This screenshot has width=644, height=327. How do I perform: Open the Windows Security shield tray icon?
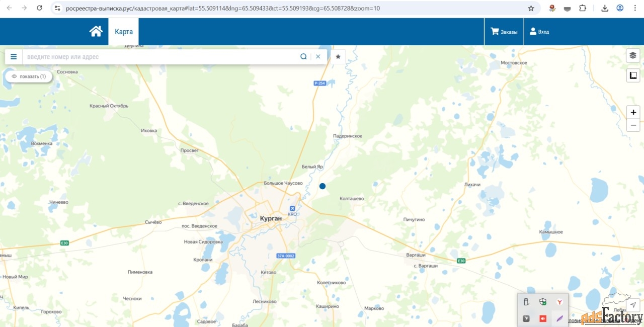click(x=543, y=302)
